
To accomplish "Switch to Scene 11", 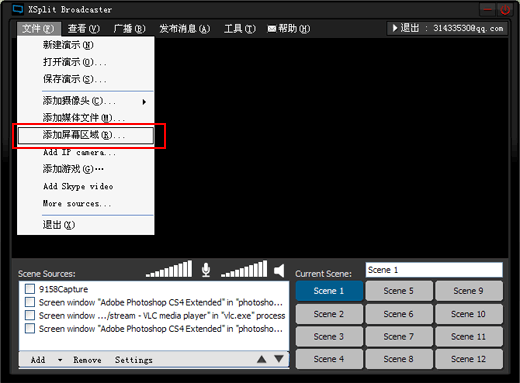I will coord(469,336).
